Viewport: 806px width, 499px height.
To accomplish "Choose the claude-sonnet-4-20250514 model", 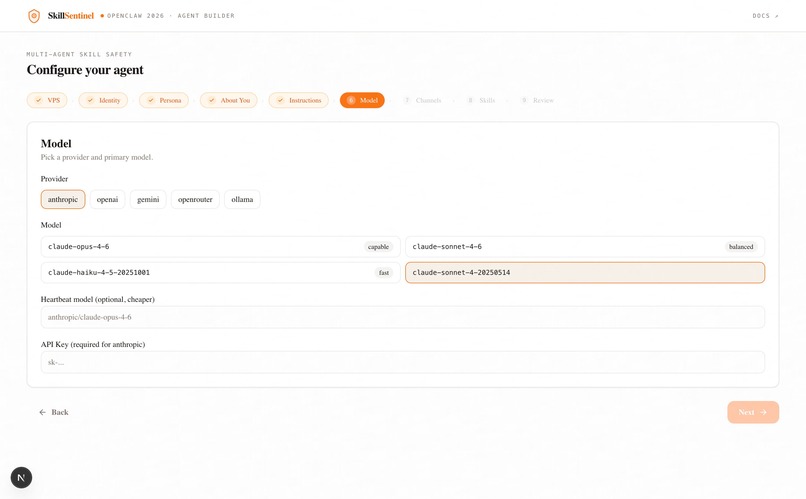I will [585, 272].
